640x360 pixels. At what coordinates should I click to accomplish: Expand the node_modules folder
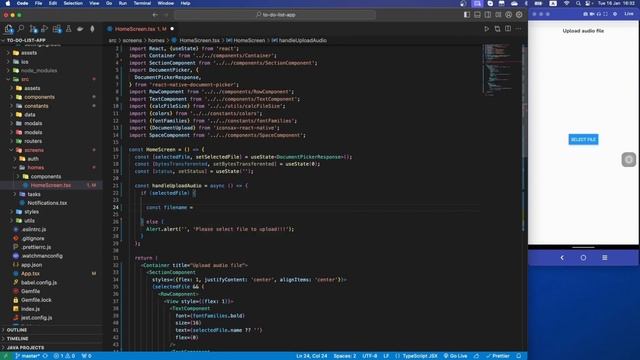(39, 71)
